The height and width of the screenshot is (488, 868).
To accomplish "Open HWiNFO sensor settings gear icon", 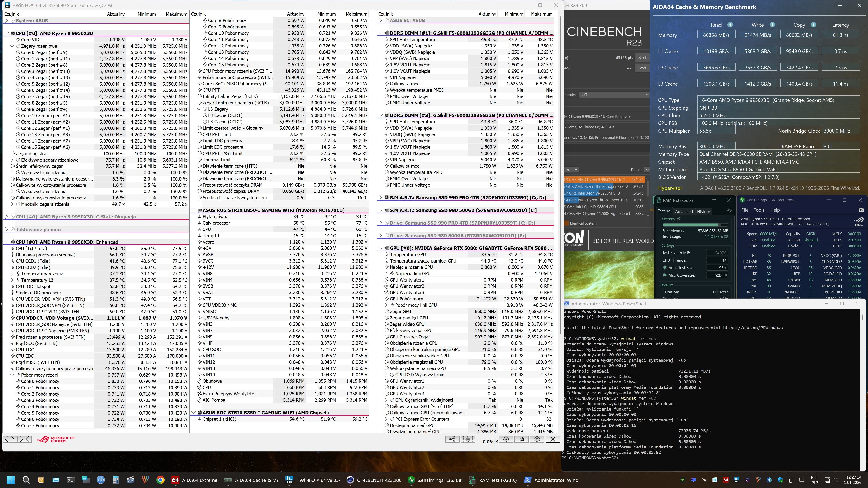I will coord(537,439).
